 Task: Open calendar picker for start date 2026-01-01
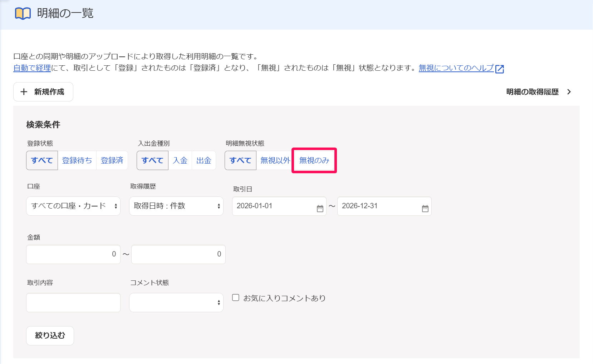pos(320,209)
